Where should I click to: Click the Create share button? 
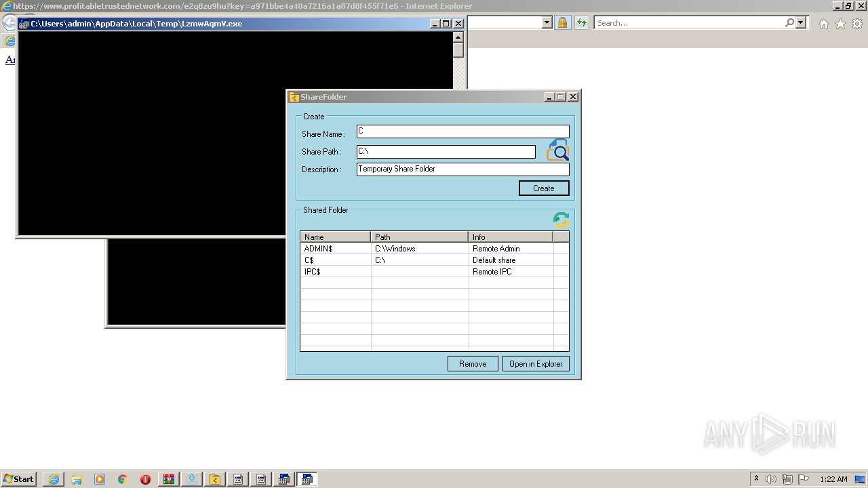[x=544, y=188]
